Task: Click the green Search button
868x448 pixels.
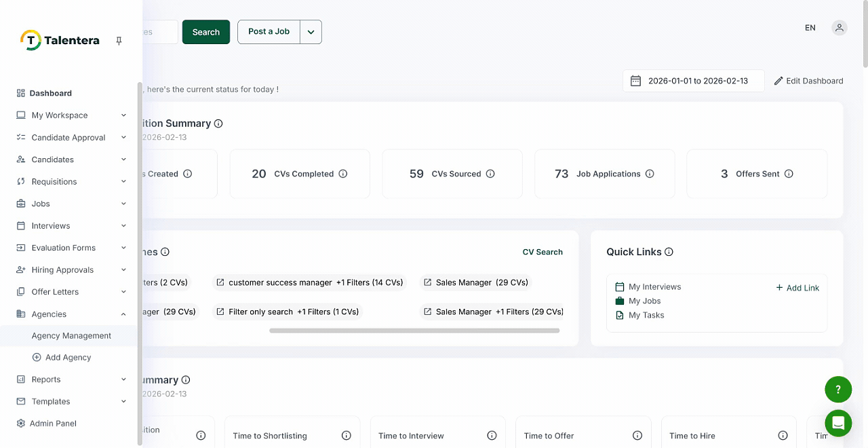Action: click(x=205, y=31)
